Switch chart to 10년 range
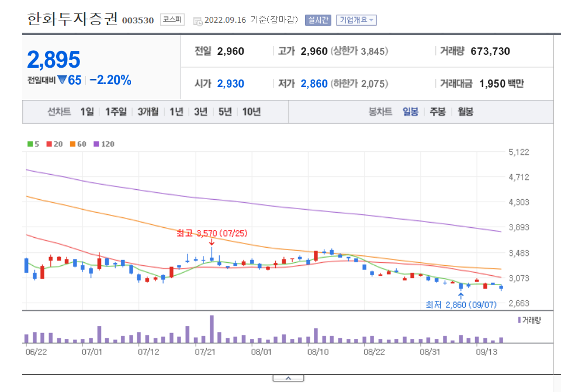 coord(251,112)
